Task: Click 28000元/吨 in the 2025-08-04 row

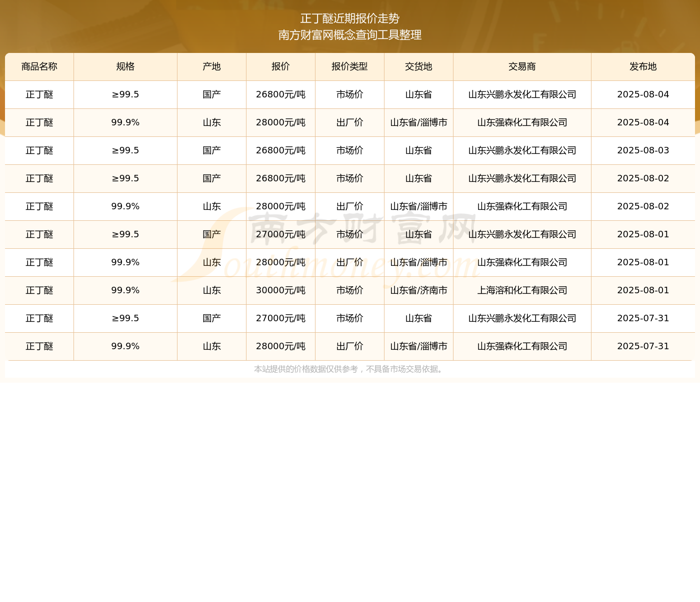Action: [280, 122]
